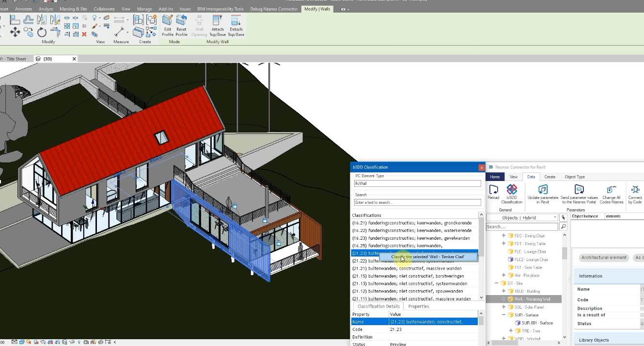
Task: Click the bSDD classification Search field
Action: coord(417,202)
